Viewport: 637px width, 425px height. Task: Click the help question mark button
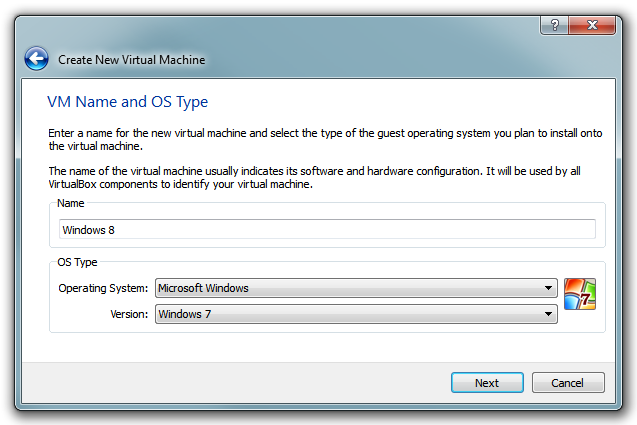(555, 25)
